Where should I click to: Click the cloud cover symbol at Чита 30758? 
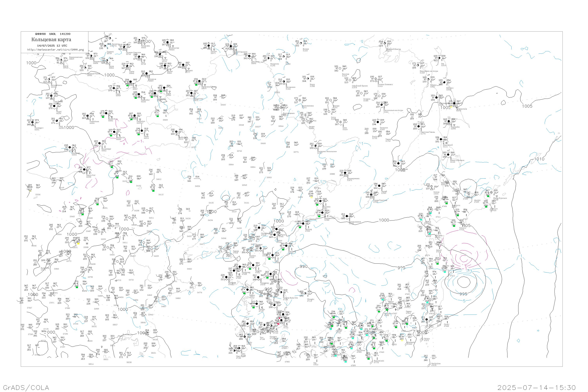[139, 57]
